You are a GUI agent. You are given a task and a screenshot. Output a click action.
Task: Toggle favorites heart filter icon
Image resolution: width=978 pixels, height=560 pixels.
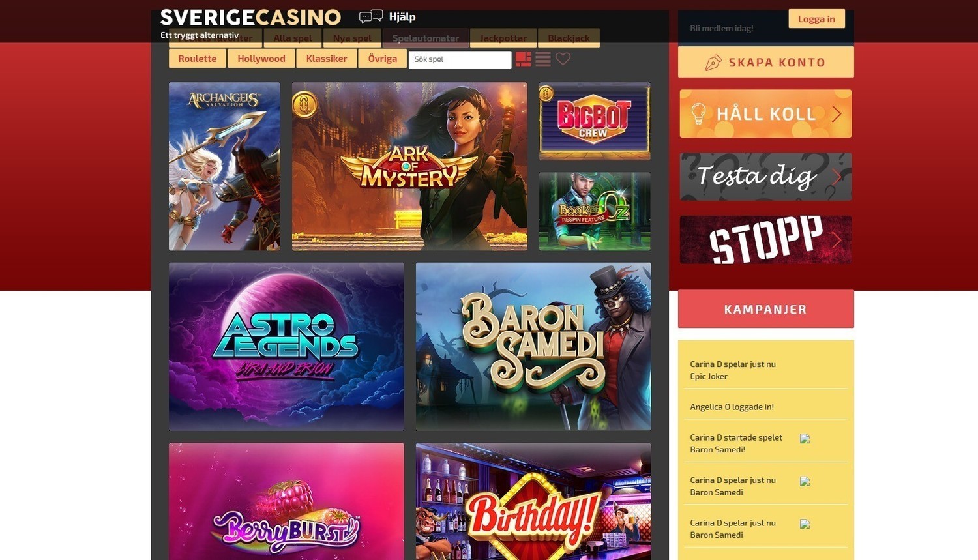pos(563,59)
